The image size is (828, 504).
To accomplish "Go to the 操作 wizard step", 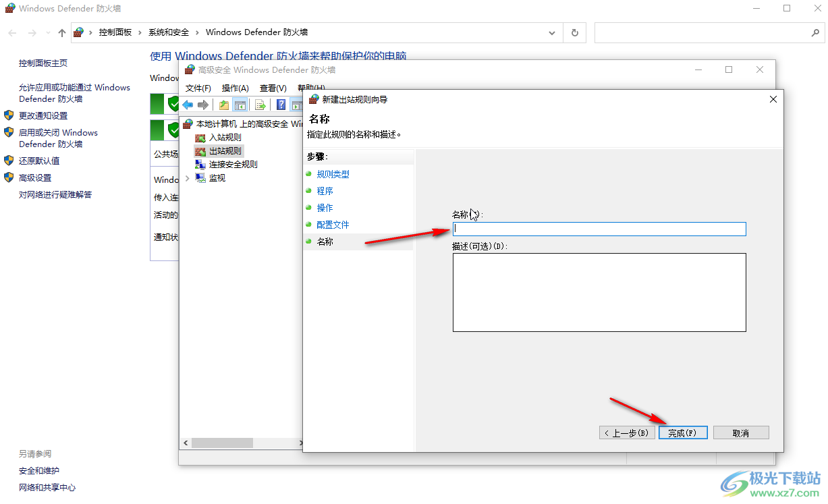I will pyautogui.click(x=325, y=208).
